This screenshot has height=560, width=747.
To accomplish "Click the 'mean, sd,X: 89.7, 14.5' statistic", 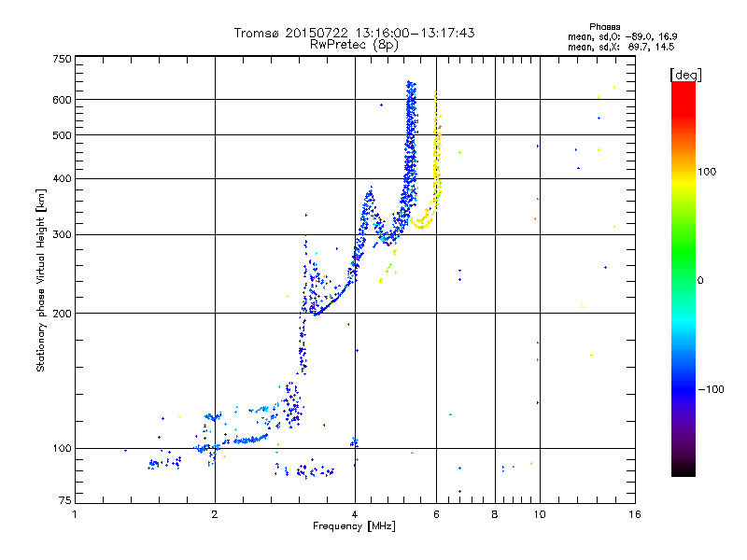I will coord(621,47).
